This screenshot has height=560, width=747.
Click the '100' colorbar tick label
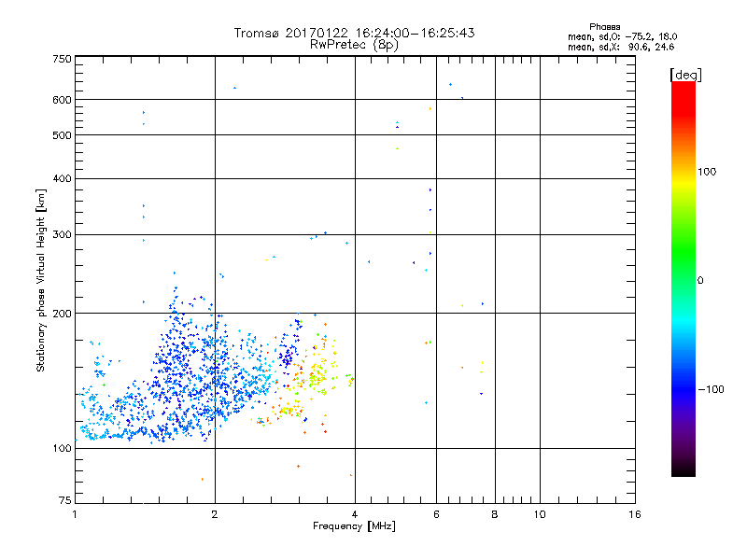(707, 172)
